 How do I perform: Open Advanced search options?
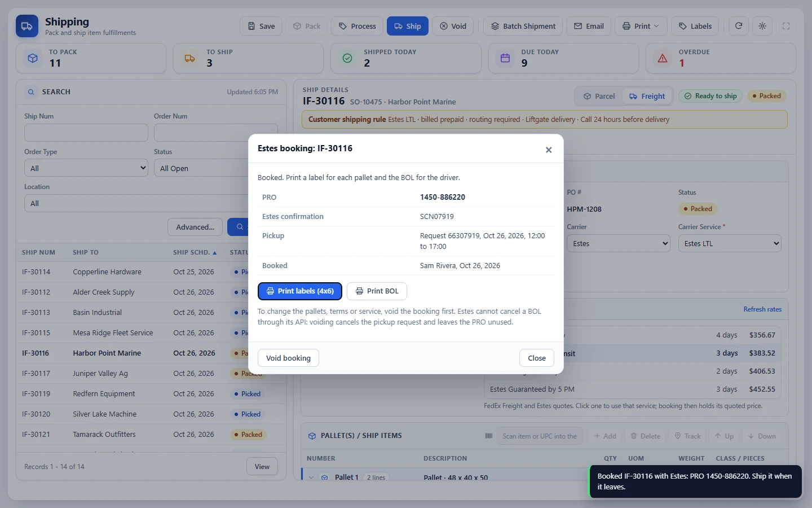point(195,227)
